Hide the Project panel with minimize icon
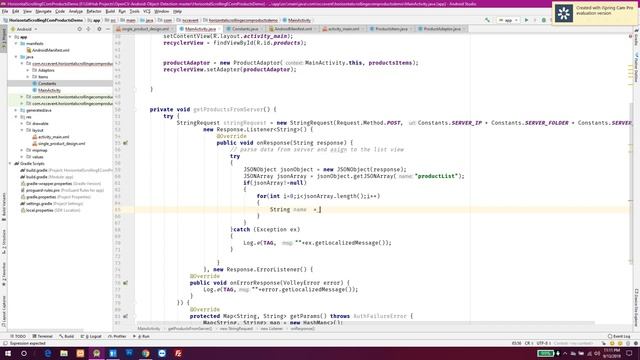 coord(108,29)
